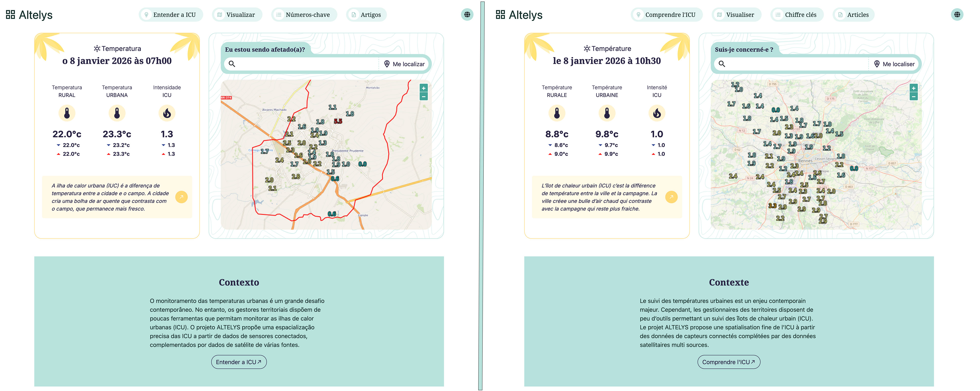Open 'Articles' in the French navigation
The height and width of the screenshot is (391, 980).
tap(853, 15)
